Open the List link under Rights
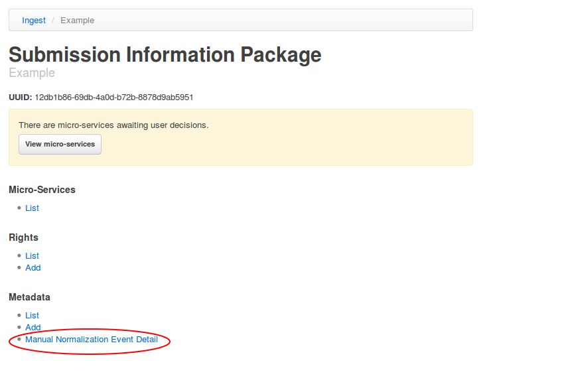The image size is (562, 392). pos(32,256)
